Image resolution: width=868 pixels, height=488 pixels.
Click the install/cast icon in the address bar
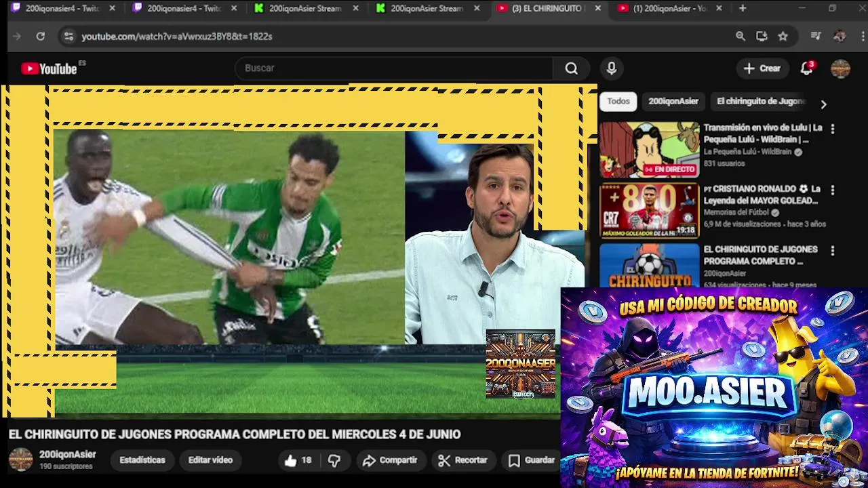[762, 36]
